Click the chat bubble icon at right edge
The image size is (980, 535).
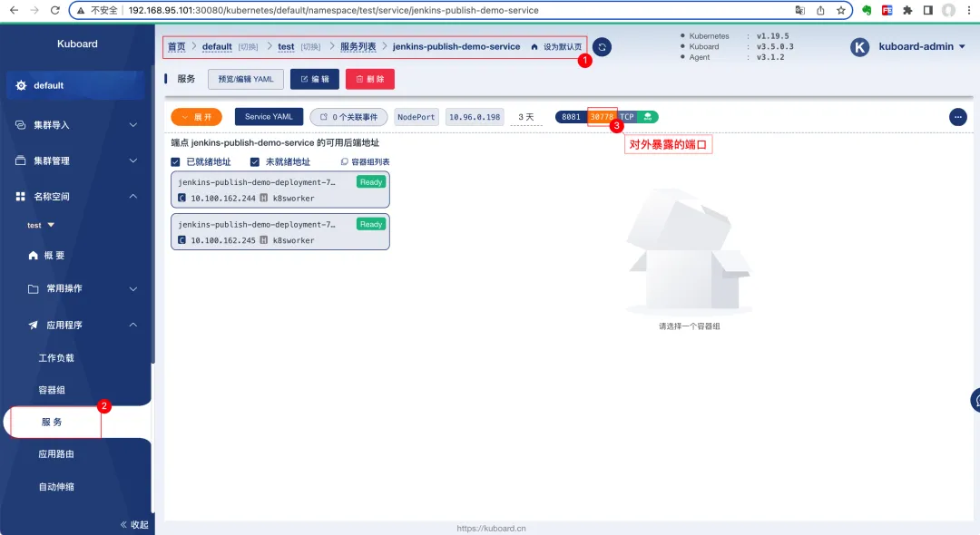pyautogui.click(x=976, y=400)
